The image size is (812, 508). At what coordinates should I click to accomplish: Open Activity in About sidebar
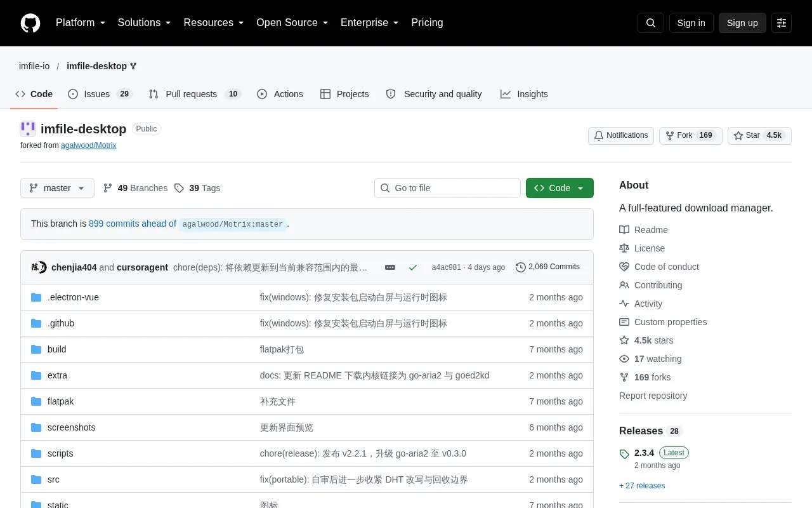tap(641, 304)
